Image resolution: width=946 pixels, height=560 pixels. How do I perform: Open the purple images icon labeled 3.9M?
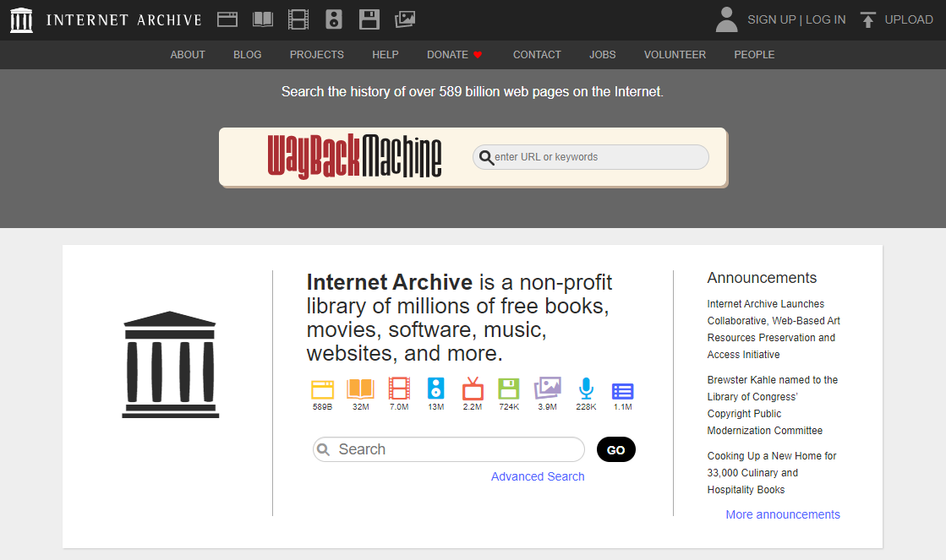coord(548,389)
